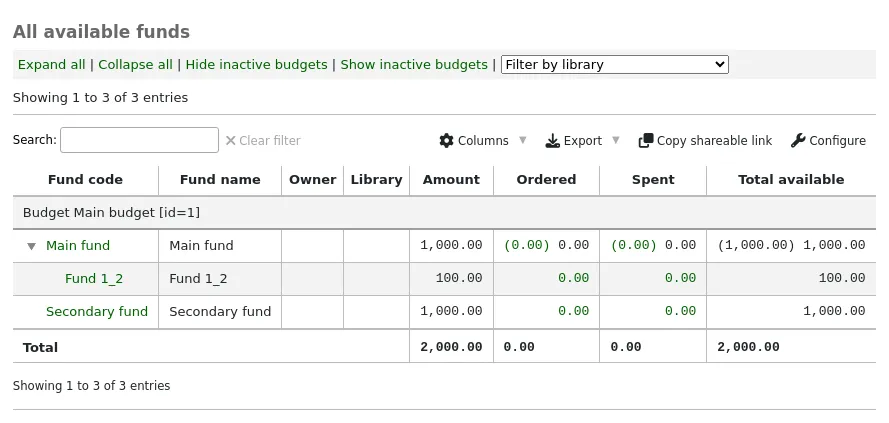Sort by Fund name column header
The image size is (889, 423).
point(220,180)
